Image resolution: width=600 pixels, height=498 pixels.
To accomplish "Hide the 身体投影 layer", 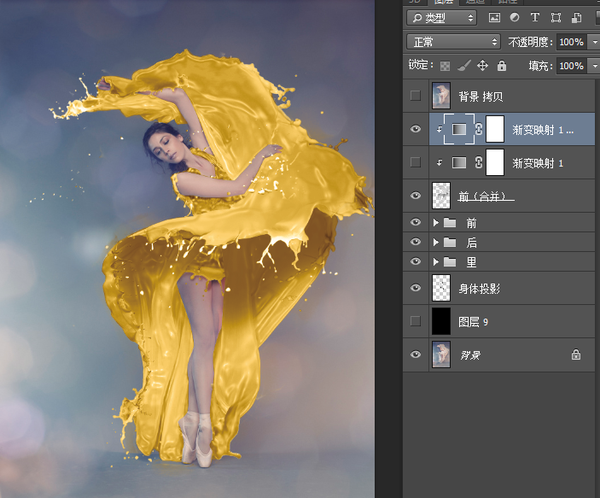I will pos(415,288).
